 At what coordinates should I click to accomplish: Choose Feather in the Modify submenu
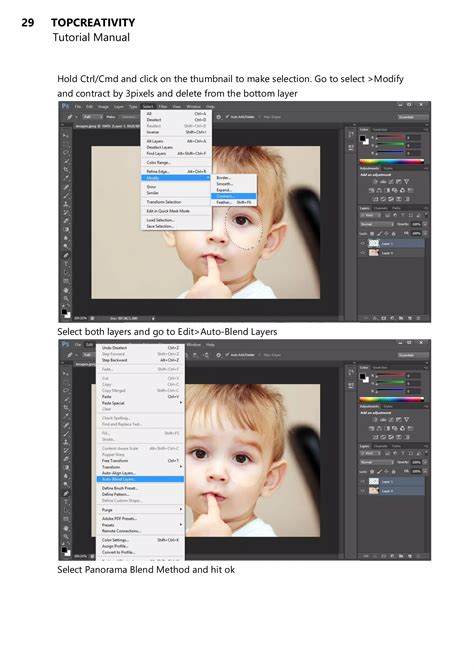(x=233, y=202)
